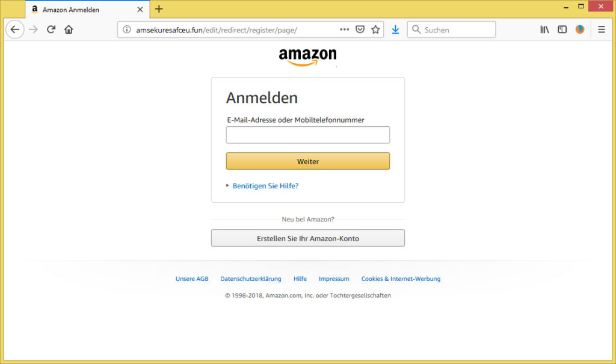Click Erstellen Sie Ihr Amazon-Konto button
This screenshot has width=616, height=364.
308,238
